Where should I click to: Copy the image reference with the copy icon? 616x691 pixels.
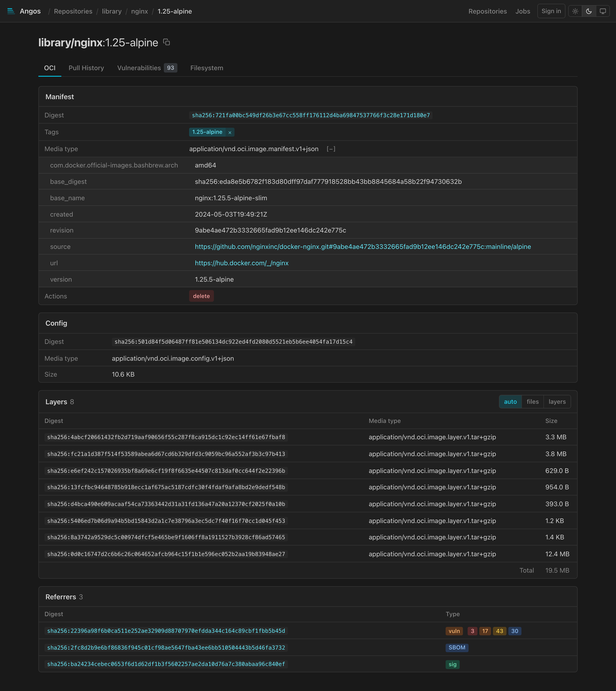(x=167, y=42)
